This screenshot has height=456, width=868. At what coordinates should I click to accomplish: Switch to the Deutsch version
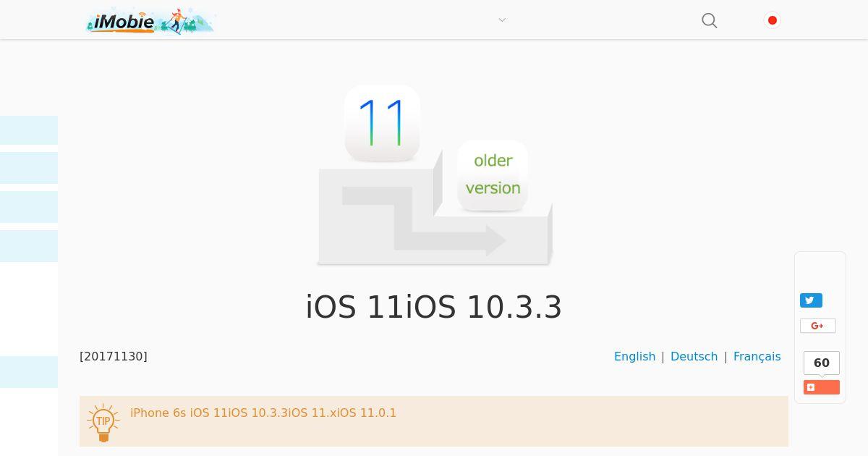pyautogui.click(x=694, y=356)
